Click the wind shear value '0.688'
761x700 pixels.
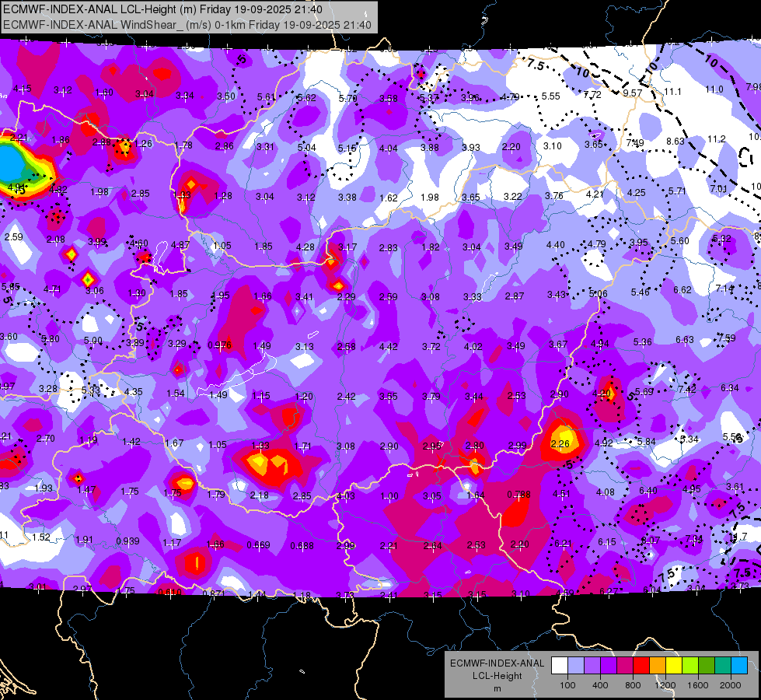pos(302,546)
